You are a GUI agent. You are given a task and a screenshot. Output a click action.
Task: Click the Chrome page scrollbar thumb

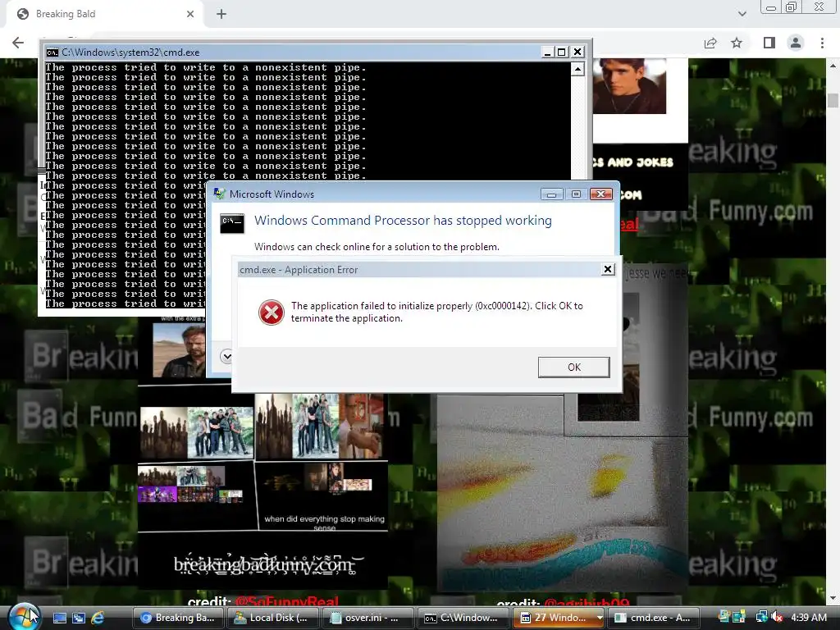point(833,100)
